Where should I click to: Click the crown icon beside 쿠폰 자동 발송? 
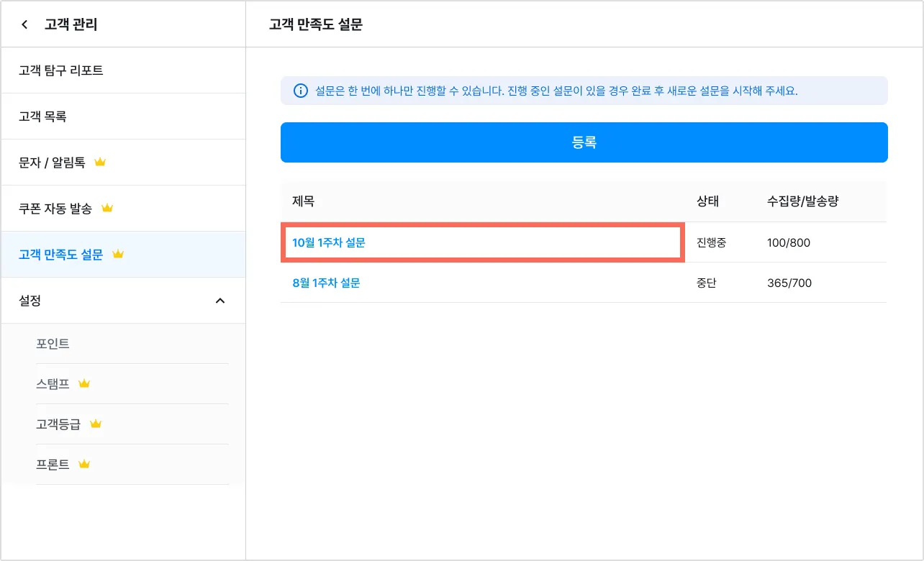pos(107,209)
